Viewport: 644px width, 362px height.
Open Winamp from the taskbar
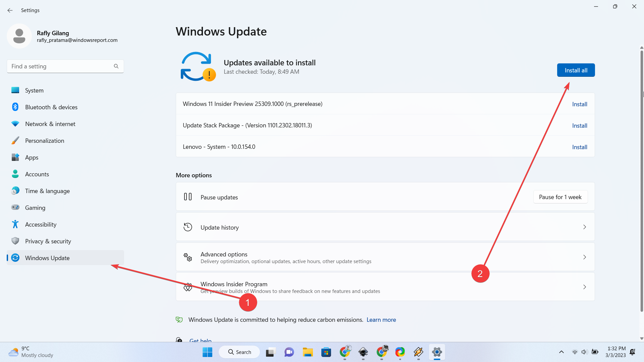[419, 352]
